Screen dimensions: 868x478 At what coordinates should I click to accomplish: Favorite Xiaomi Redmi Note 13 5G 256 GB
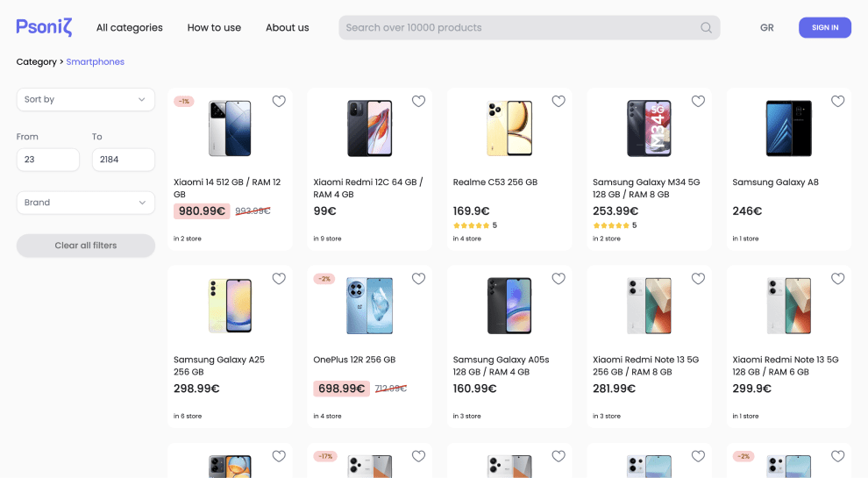pos(698,279)
